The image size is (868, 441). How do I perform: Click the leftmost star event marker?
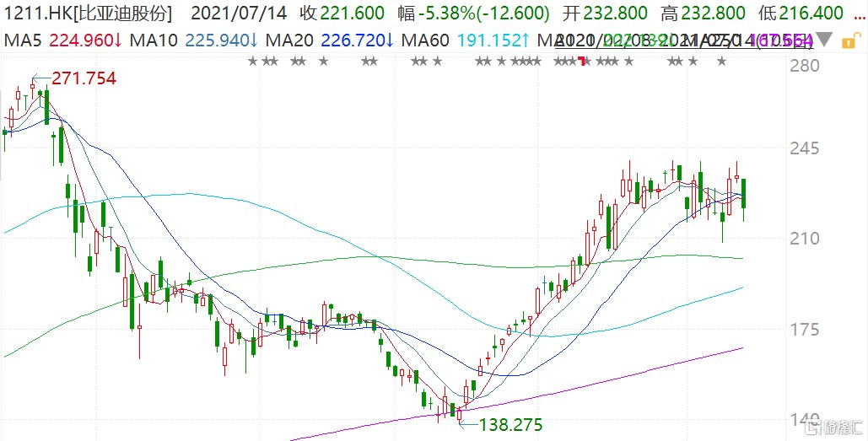(253, 62)
